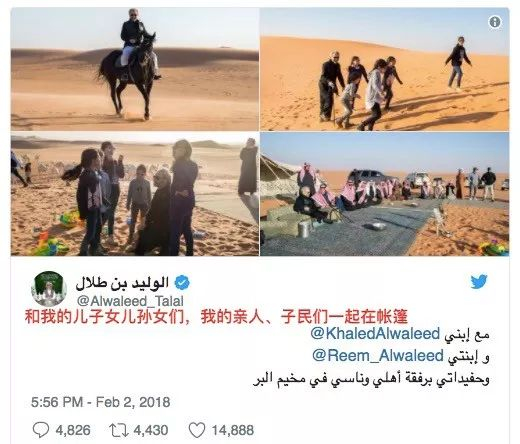520x444 pixels.
Task: Open the profile avatar picture
Action: (x=49, y=289)
